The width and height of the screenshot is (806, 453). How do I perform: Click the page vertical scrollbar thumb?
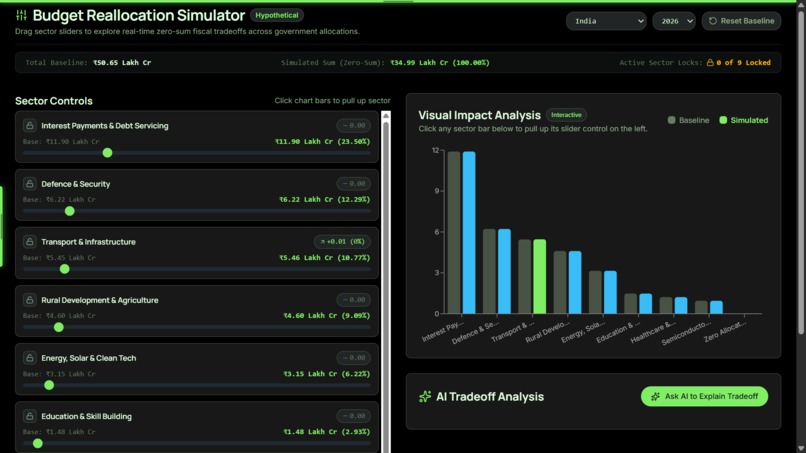[800, 172]
